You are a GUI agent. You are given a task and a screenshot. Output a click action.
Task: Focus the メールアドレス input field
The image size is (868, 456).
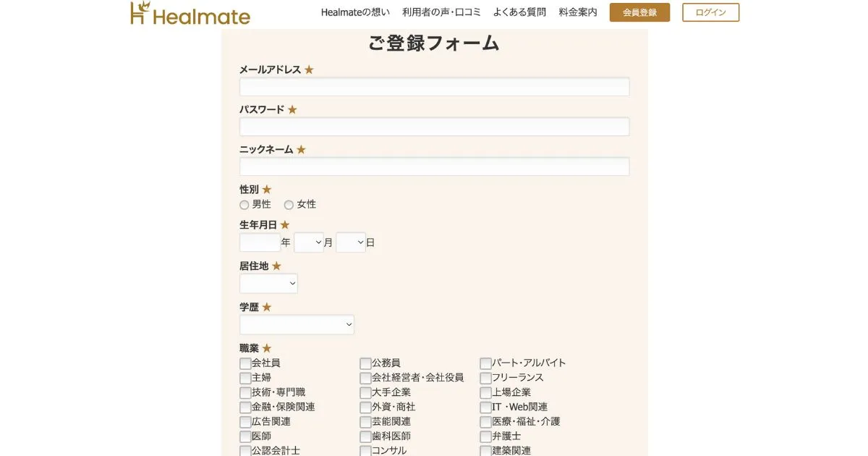[x=434, y=87]
